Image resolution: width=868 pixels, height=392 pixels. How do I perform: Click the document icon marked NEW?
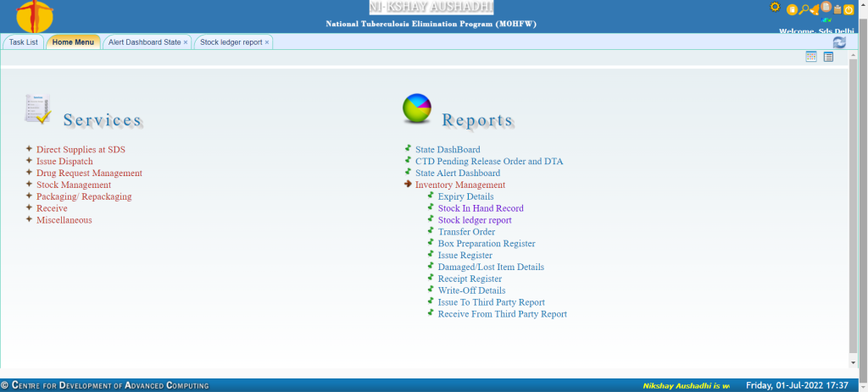[x=826, y=7]
